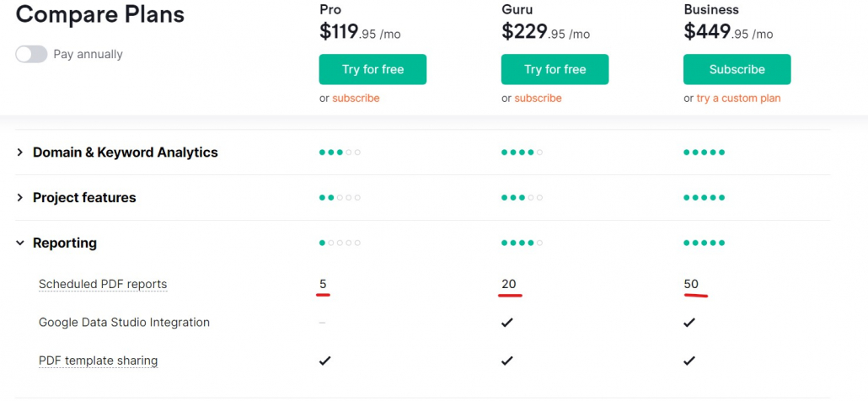Open the subscribe link under Pro
Viewport: 868px width, 401px height.
356,99
